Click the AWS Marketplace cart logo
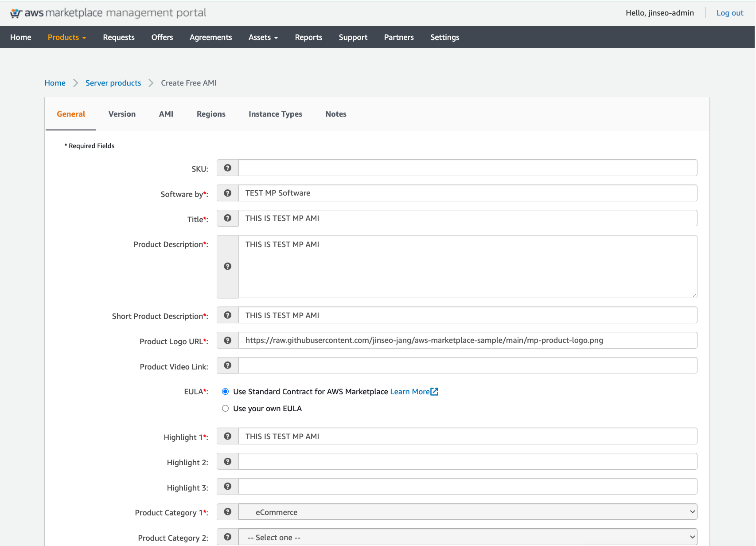Screen dimensions: 756x546 (x=16, y=13)
